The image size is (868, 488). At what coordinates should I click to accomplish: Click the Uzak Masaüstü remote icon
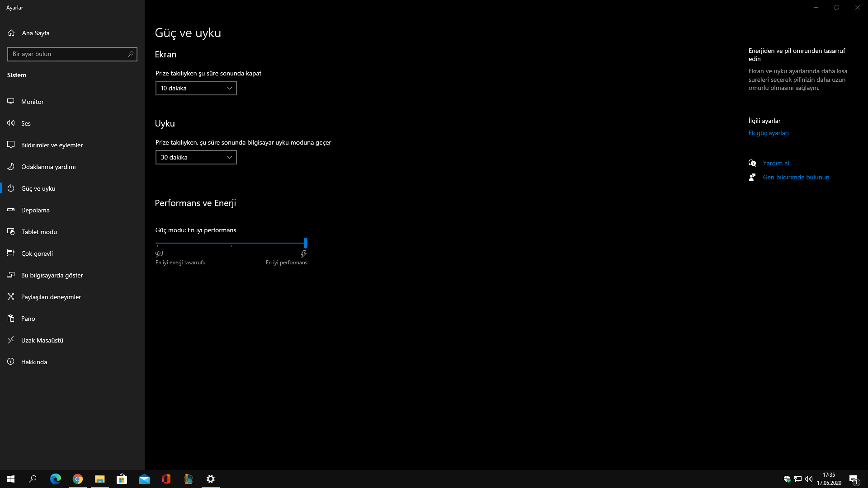pyautogui.click(x=11, y=340)
